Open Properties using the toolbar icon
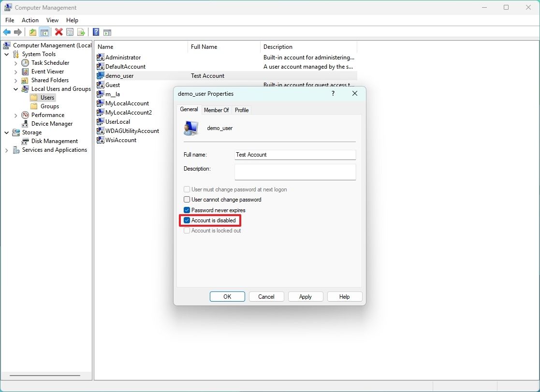This screenshot has width=540, height=392. click(70, 32)
